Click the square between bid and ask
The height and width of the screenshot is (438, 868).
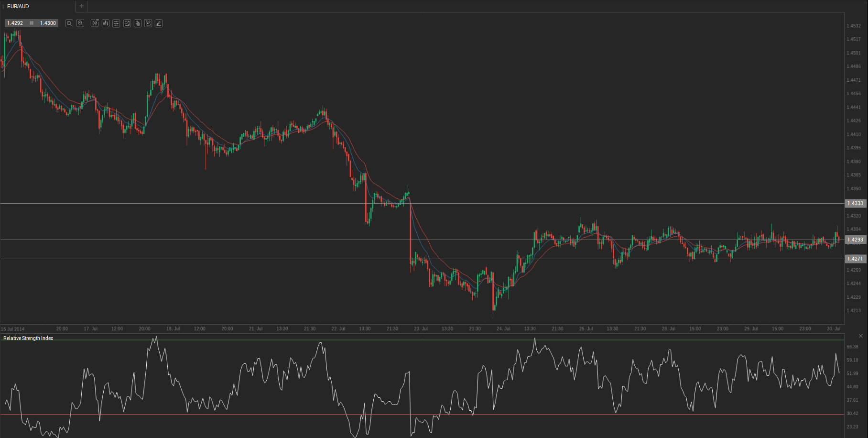click(x=32, y=23)
